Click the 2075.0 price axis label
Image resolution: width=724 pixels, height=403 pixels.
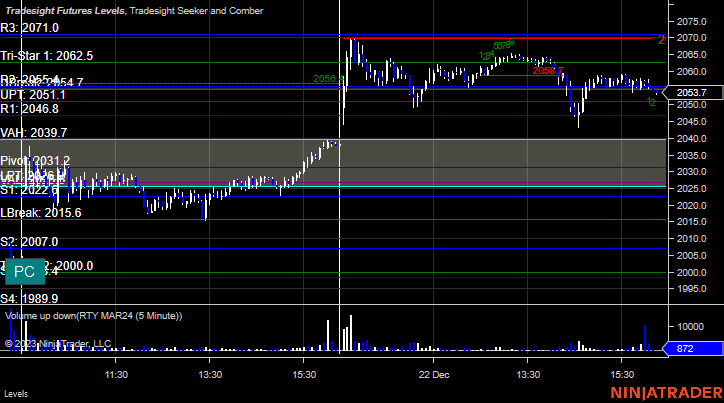[x=692, y=22]
